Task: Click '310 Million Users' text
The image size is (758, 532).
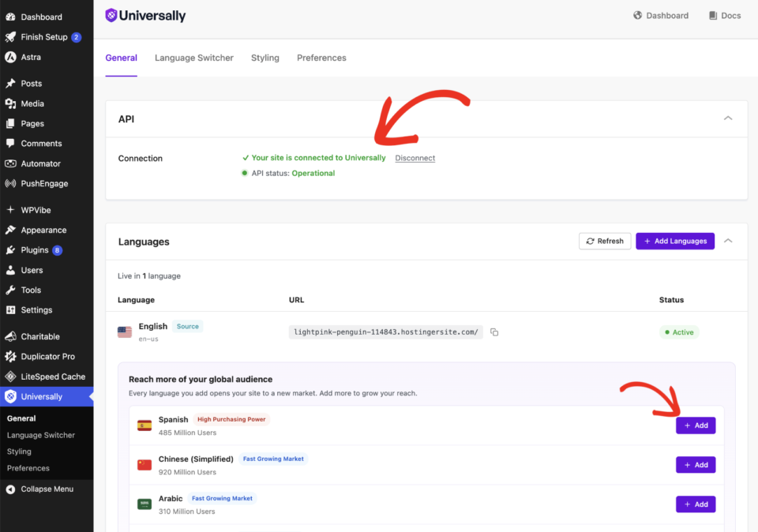Action: pos(187,511)
